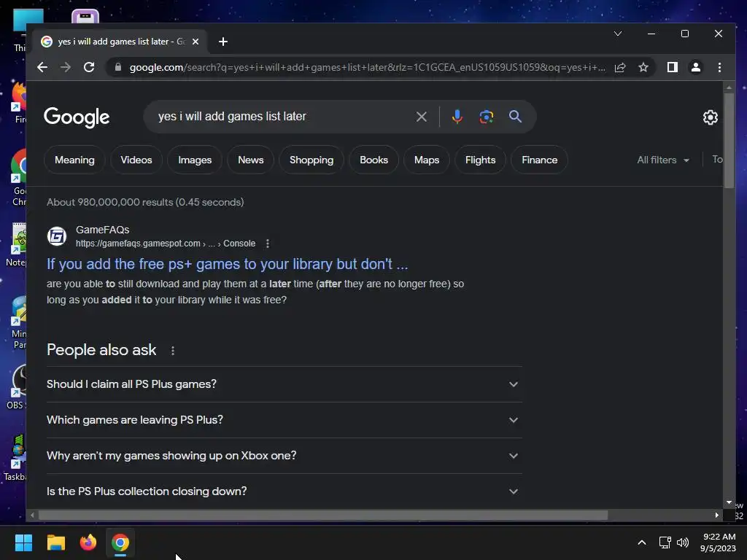Open network status in system tray

pyautogui.click(x=665, y=542)
